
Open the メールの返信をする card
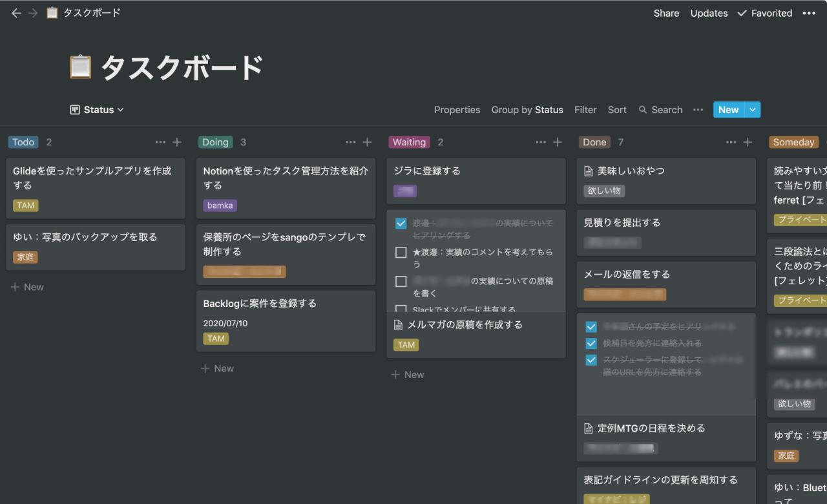(x=666, y=285)
